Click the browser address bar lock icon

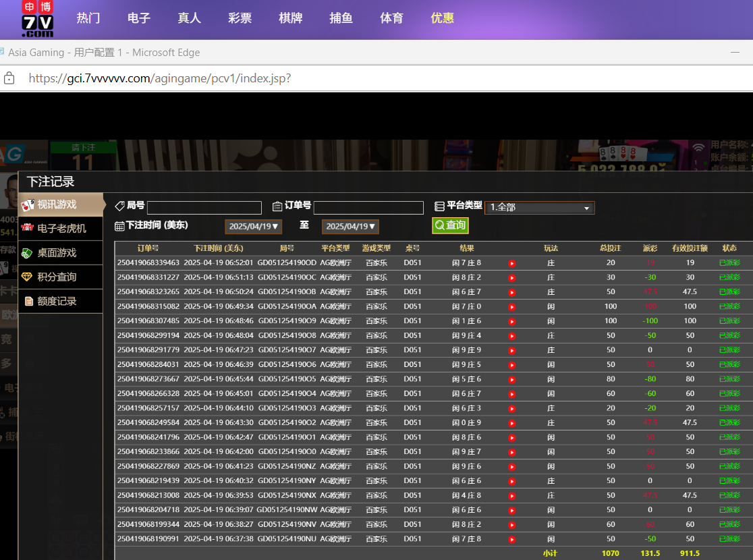pos(9,78)
